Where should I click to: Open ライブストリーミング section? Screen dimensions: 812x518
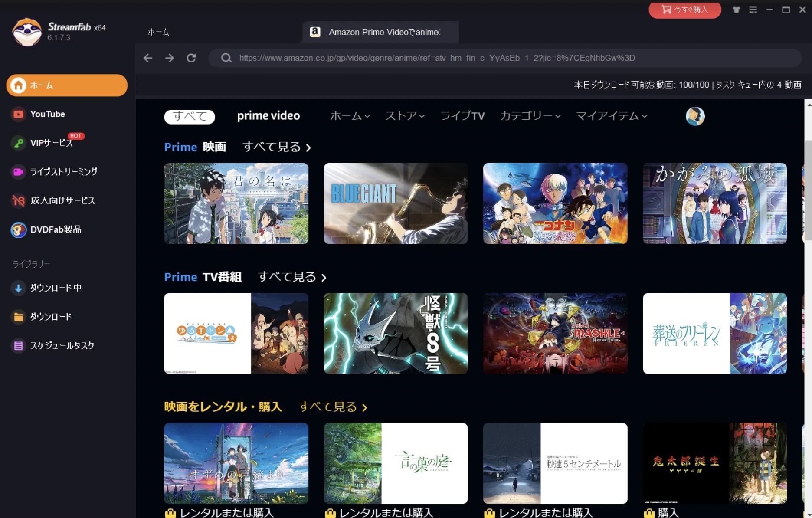point(55,172)
